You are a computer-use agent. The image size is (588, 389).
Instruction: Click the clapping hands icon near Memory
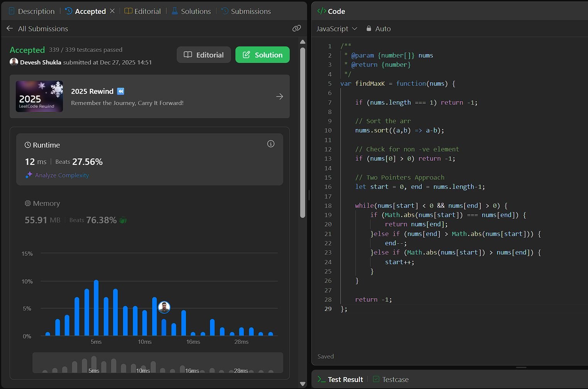pos(123,220)
